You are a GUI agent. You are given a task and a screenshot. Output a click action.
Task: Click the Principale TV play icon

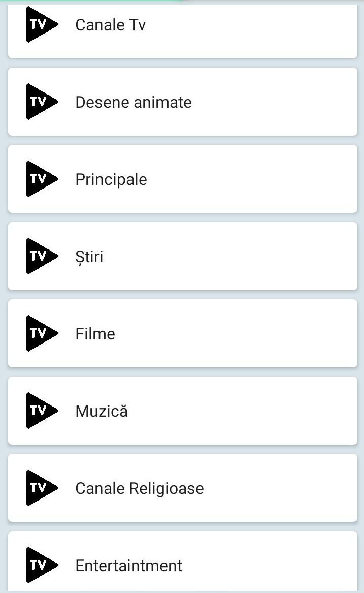(41, 179)
